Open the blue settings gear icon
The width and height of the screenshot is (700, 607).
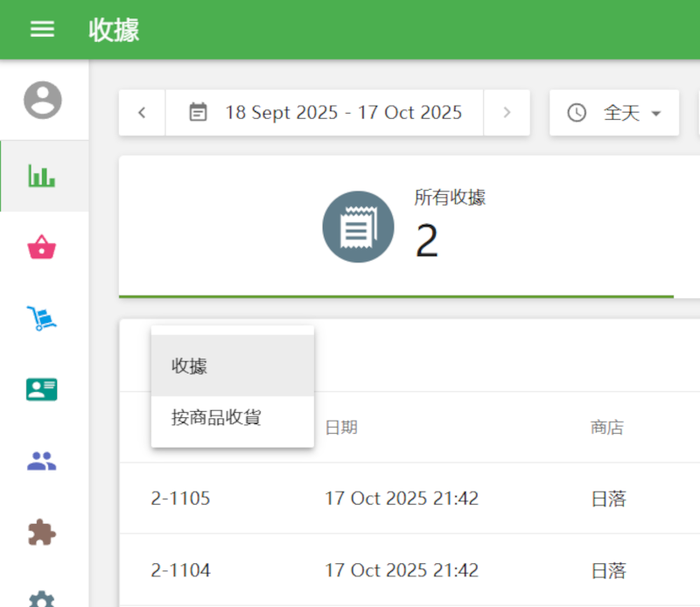point(43,597)
